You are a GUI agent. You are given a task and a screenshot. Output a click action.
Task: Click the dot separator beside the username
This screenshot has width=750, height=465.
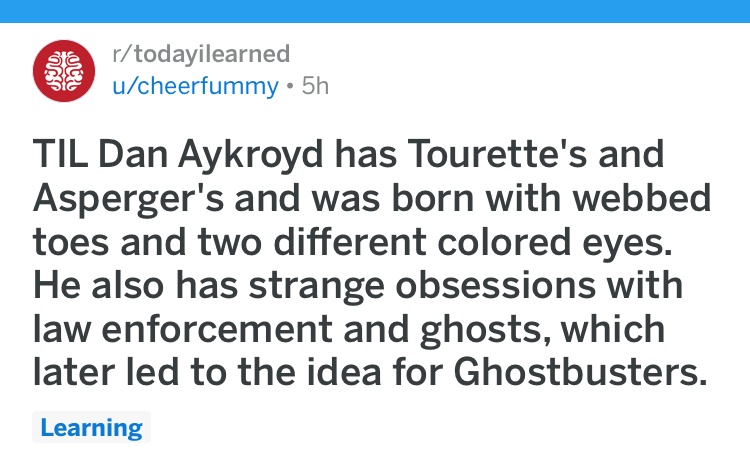289,87
